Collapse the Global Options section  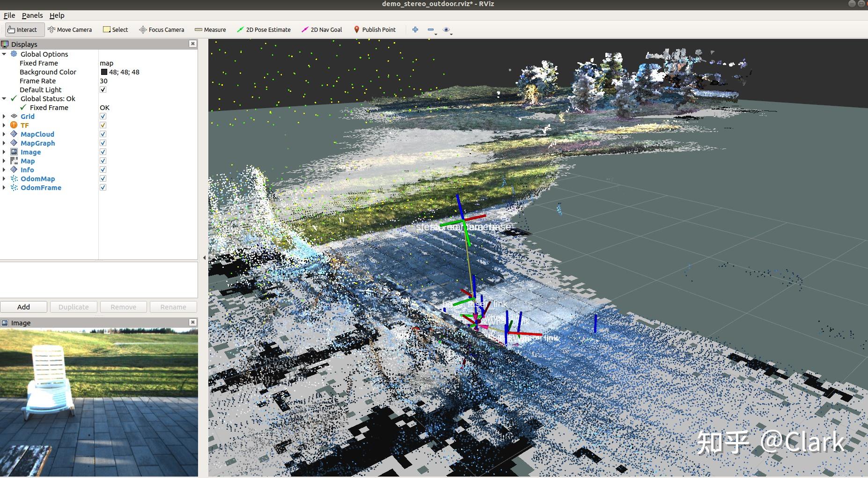[x=4, y=54]
